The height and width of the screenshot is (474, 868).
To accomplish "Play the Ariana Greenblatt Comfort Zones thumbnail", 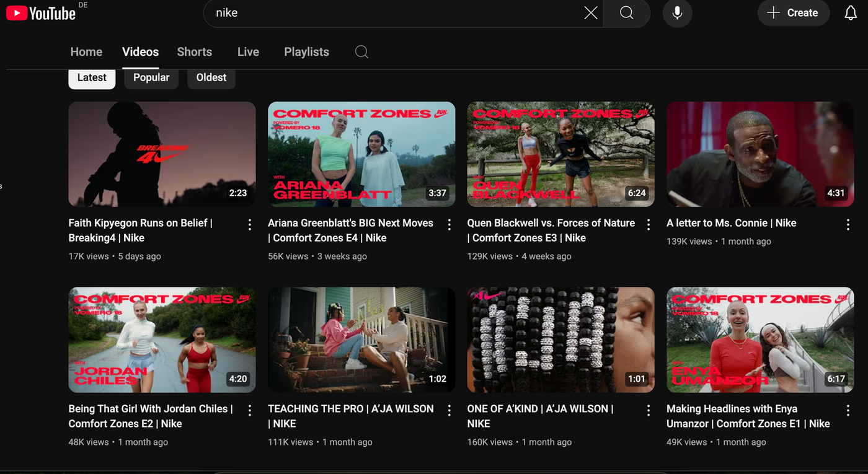I will [x=361, y=154].
